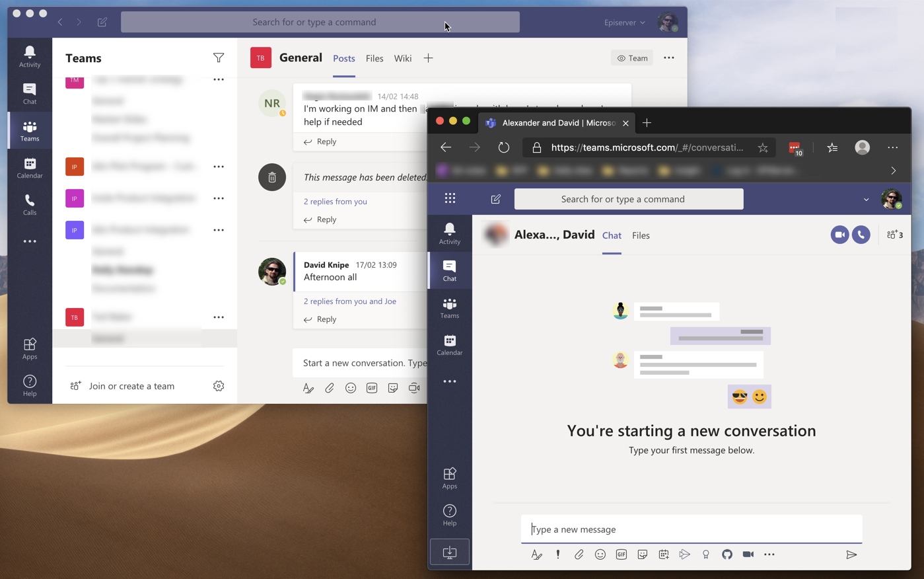Open Calls in the desktop sidebar
924x579 pixels.
(30, 204)
